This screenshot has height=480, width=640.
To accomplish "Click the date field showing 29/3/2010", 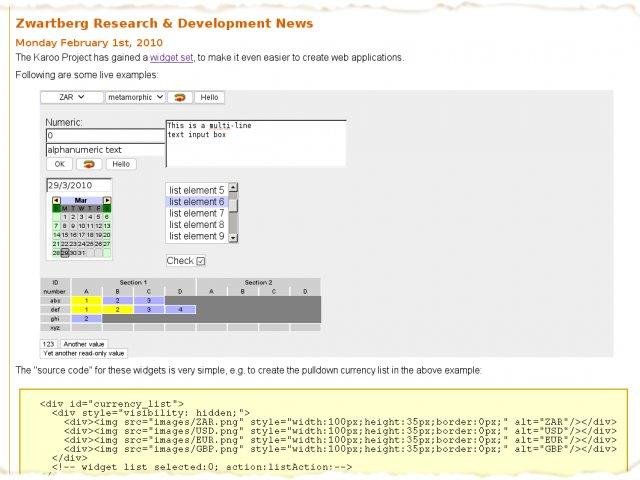I will (x=79, y=185).
